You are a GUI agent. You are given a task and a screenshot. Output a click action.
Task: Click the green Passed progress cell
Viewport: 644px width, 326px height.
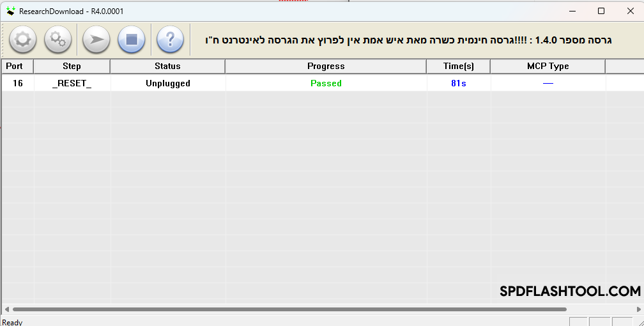[326, 83]
